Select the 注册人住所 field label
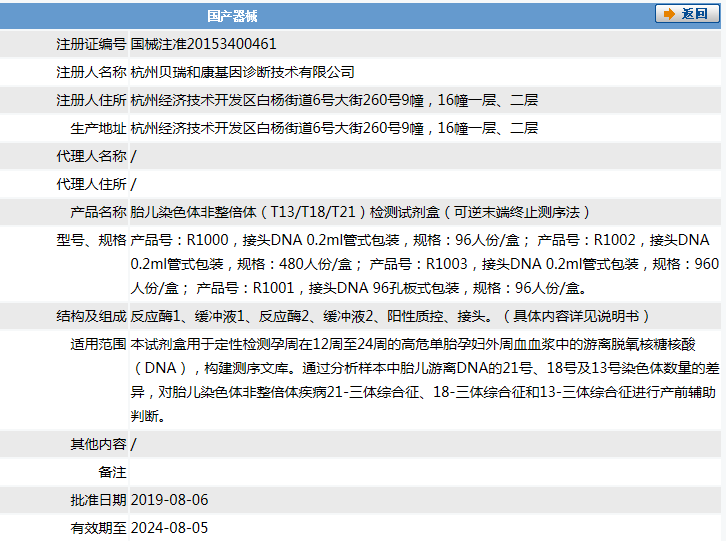This screenshot has width=726, height=541. (x=91, y=100)
